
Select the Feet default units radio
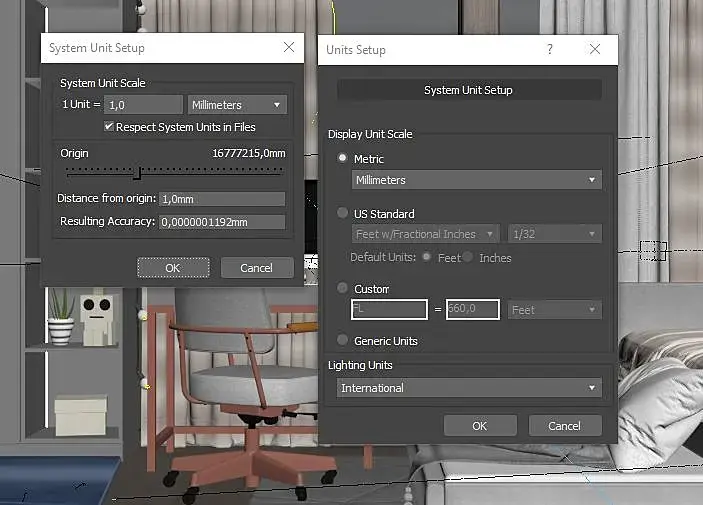(426, 257)
